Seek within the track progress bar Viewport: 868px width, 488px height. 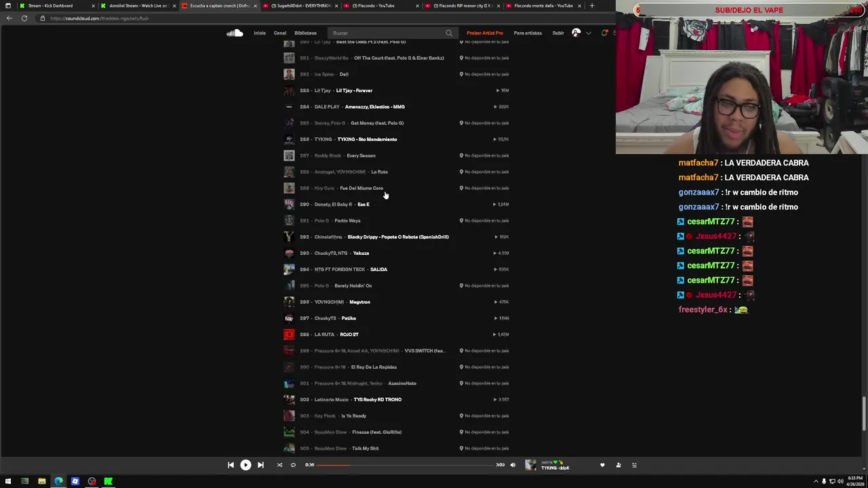click(x=406, y=465)
